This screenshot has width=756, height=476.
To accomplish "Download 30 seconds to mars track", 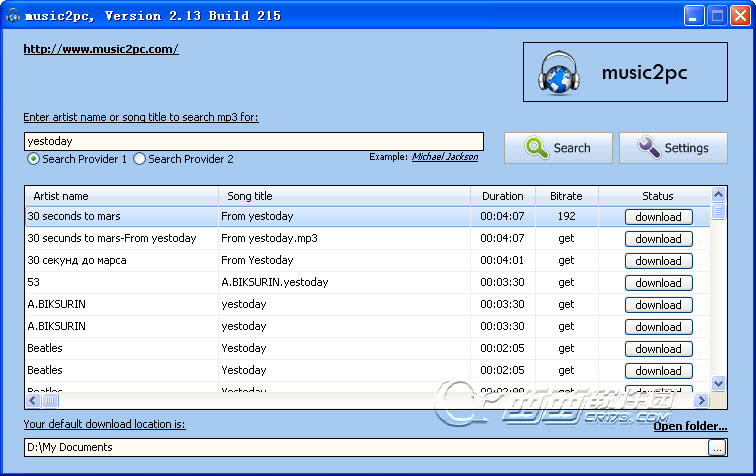I will coord(658,217).
